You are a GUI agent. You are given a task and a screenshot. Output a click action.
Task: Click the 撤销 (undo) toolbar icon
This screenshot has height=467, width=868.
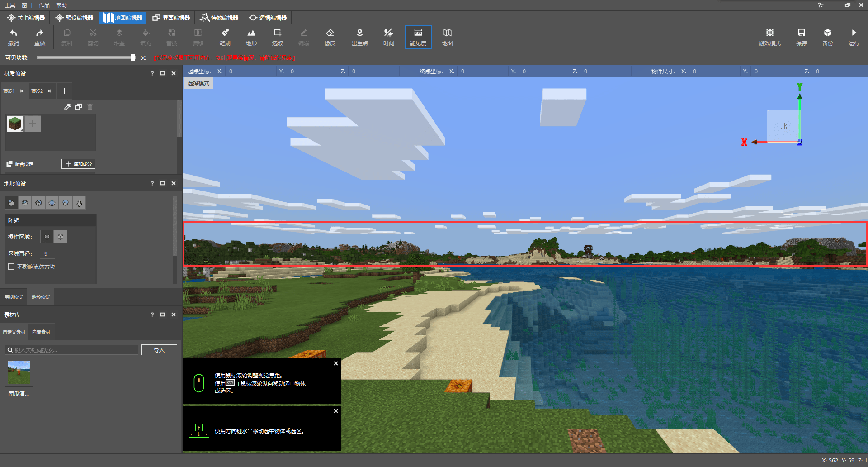point(14,37)
